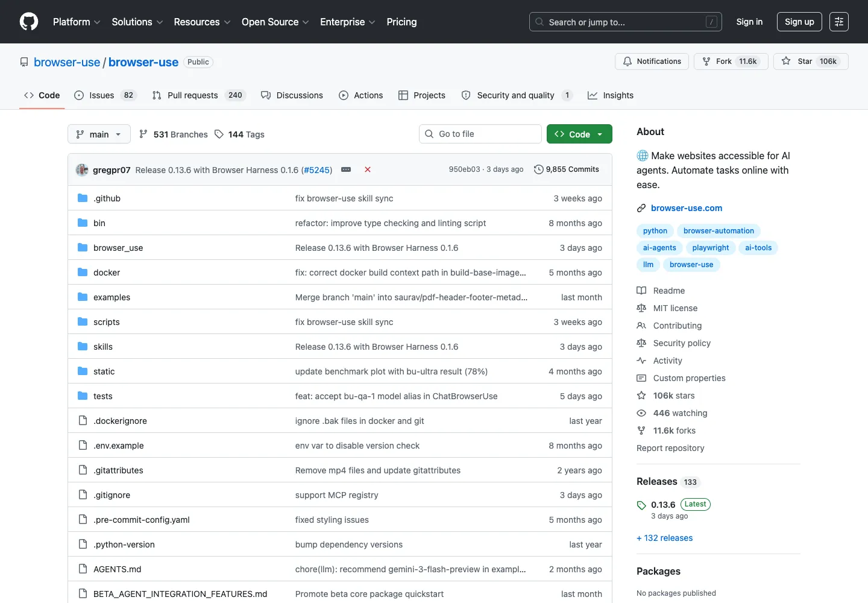The height and width of the screenshot is (603, 868).
Task: Expand the Solutions menu
Action: point(137,22)
